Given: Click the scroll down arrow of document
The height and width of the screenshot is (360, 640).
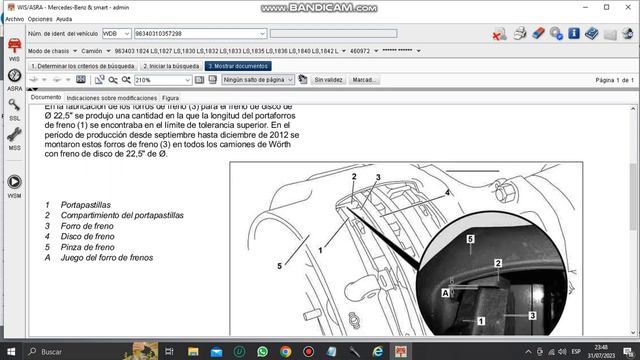Looking at the screenshot, I should click(x=633, y=333).
